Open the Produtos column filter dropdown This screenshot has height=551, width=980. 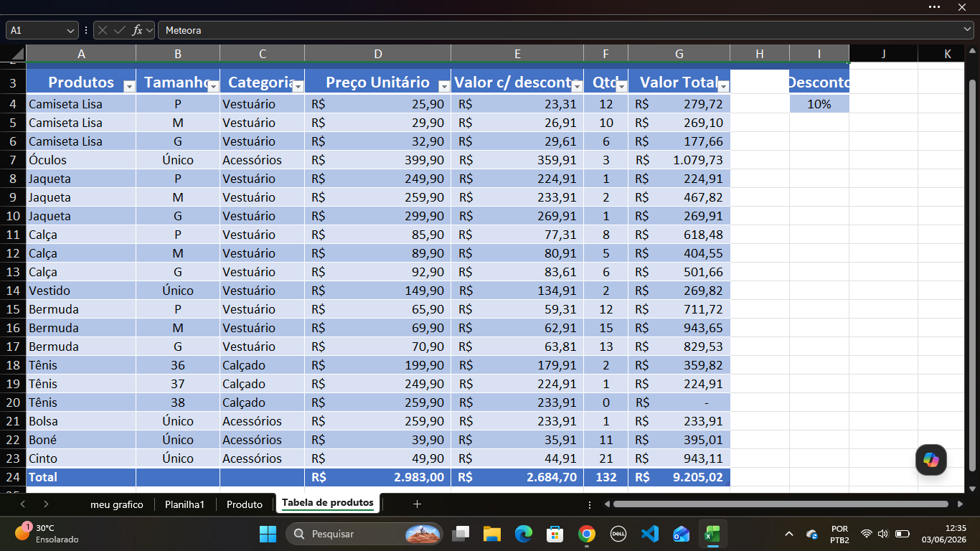click(129, 86)
